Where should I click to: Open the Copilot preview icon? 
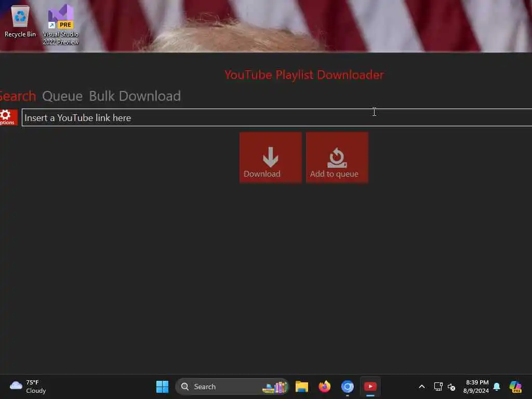click(x=516, y=387)
